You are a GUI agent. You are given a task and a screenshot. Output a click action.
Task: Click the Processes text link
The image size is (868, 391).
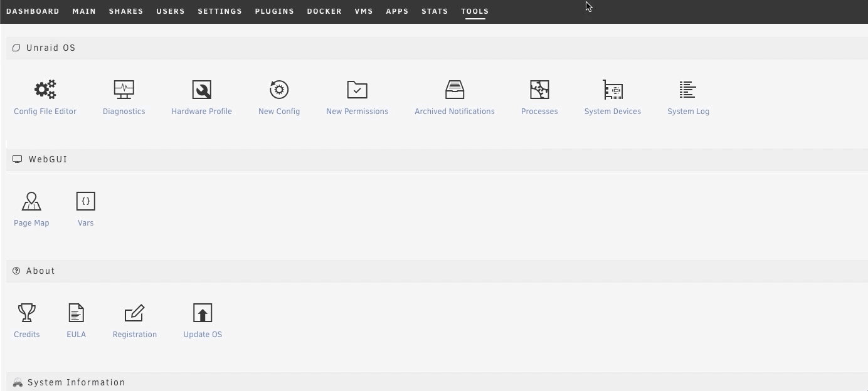539,112
